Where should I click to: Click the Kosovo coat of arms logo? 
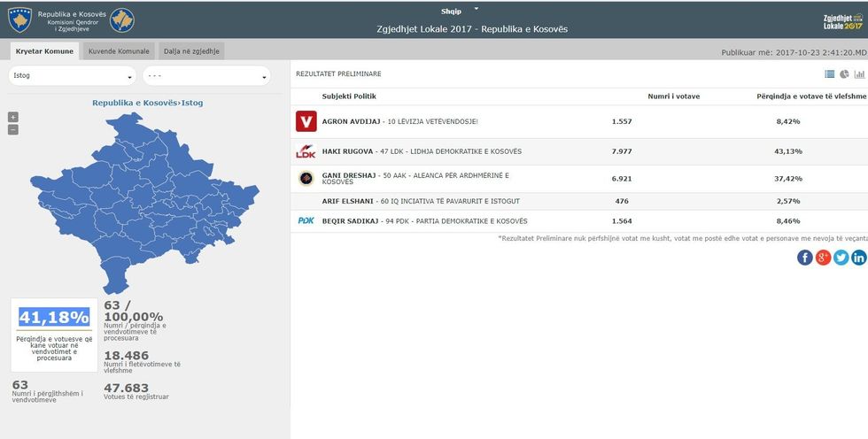click(x=19, y=19)
